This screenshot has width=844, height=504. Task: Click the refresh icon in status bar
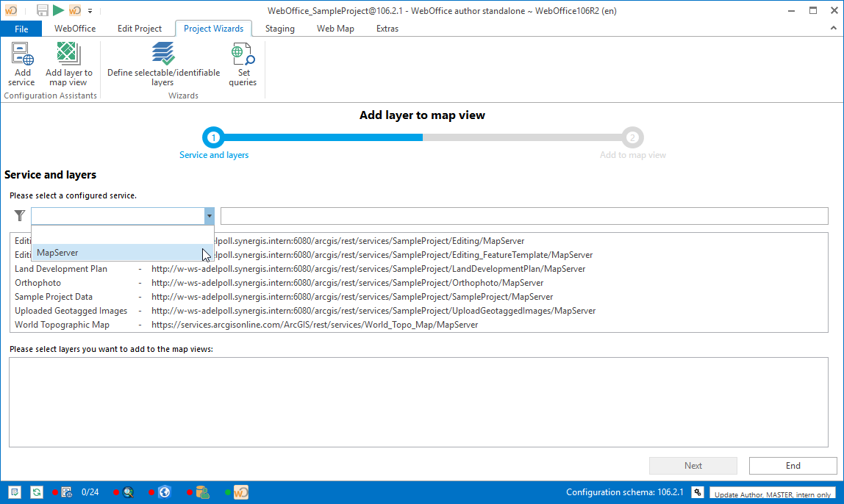pyautogui.click(x=36, y=492)
